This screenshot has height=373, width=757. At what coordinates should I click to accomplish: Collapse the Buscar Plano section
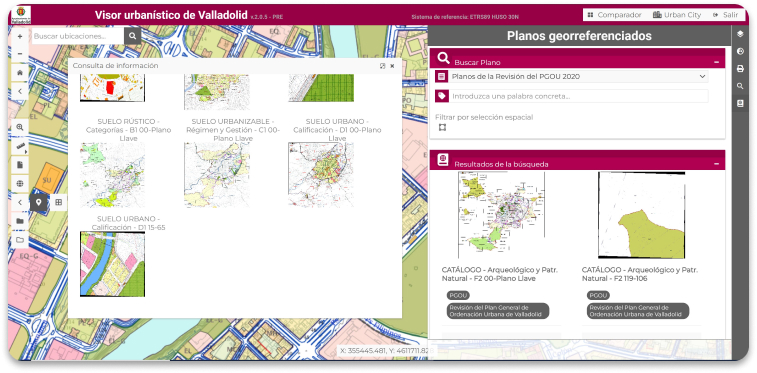click(716, 62)
